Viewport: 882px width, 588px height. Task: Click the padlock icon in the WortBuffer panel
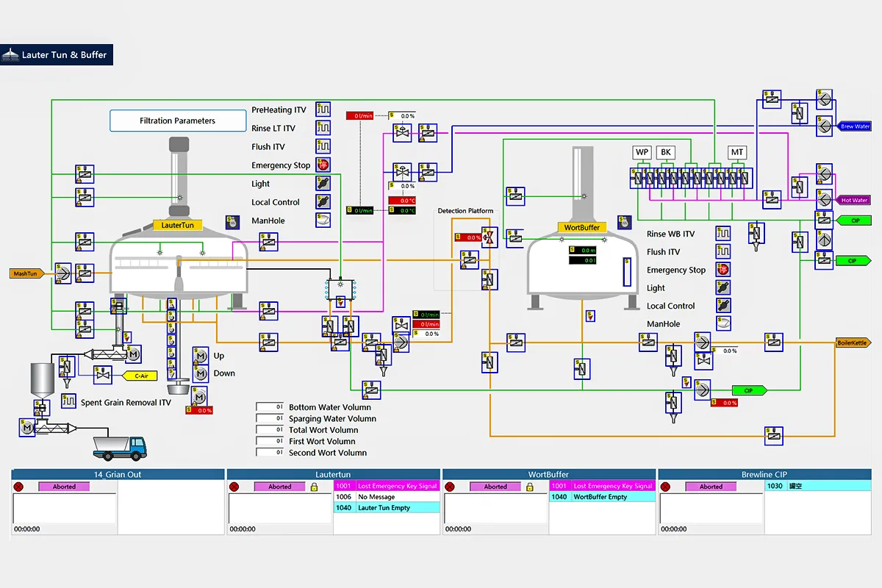tap(530, 487)
